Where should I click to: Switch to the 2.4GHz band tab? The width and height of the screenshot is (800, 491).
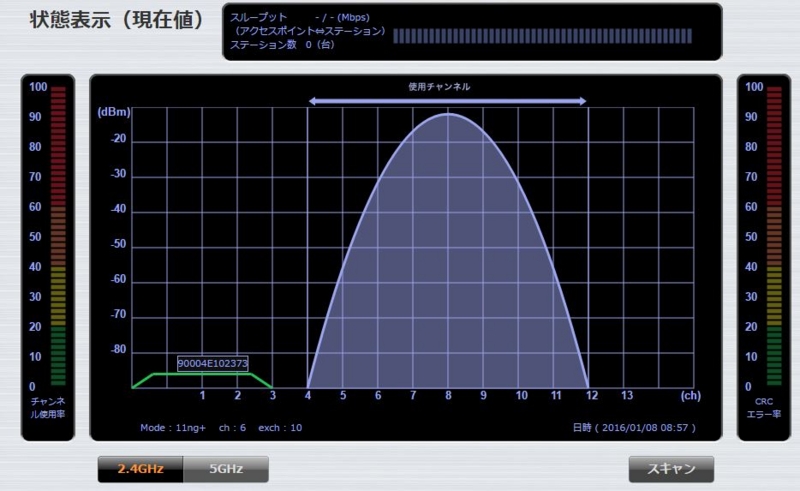point(140,469)
